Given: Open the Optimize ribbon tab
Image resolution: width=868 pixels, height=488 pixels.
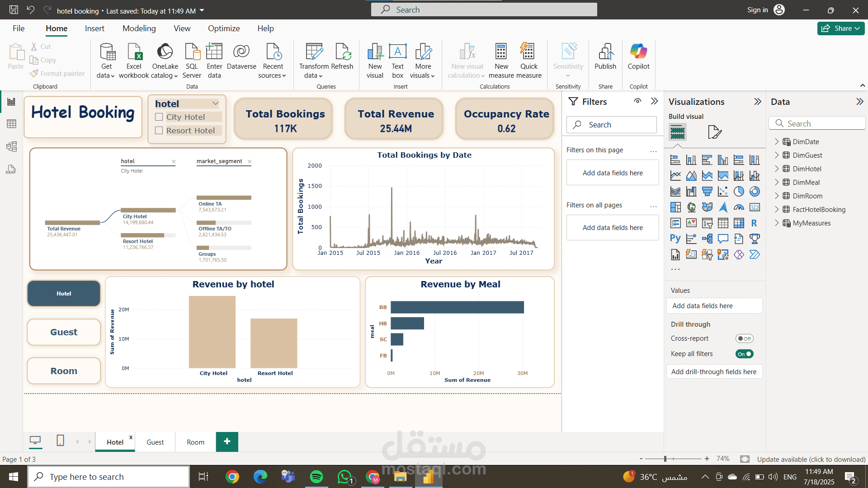Looking at the screenshot, I should click(x=224, y=28).
